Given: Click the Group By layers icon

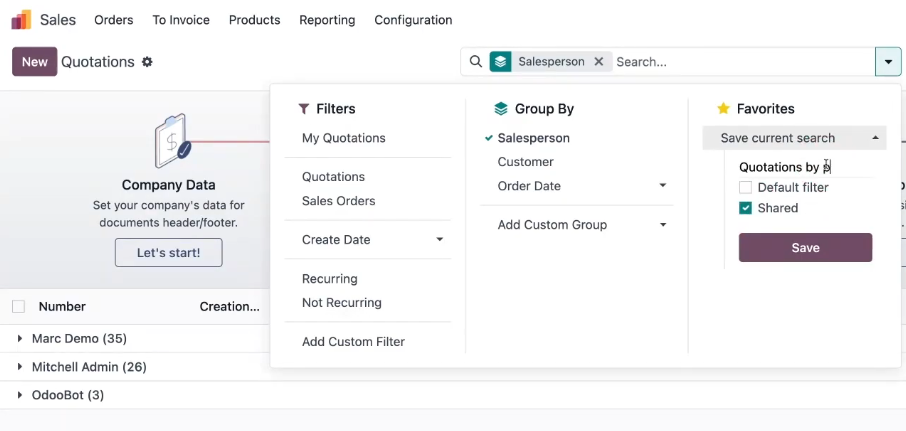Looking at the screenshot, I should pyautogui.click(x=501, y=109).
